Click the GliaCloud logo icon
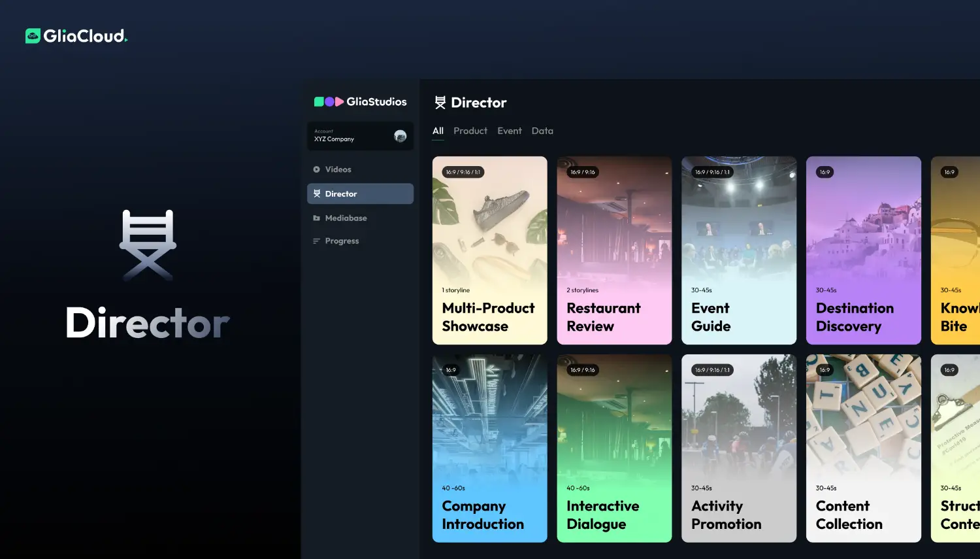This screenshot has width=980, height=559. [33, 36]
